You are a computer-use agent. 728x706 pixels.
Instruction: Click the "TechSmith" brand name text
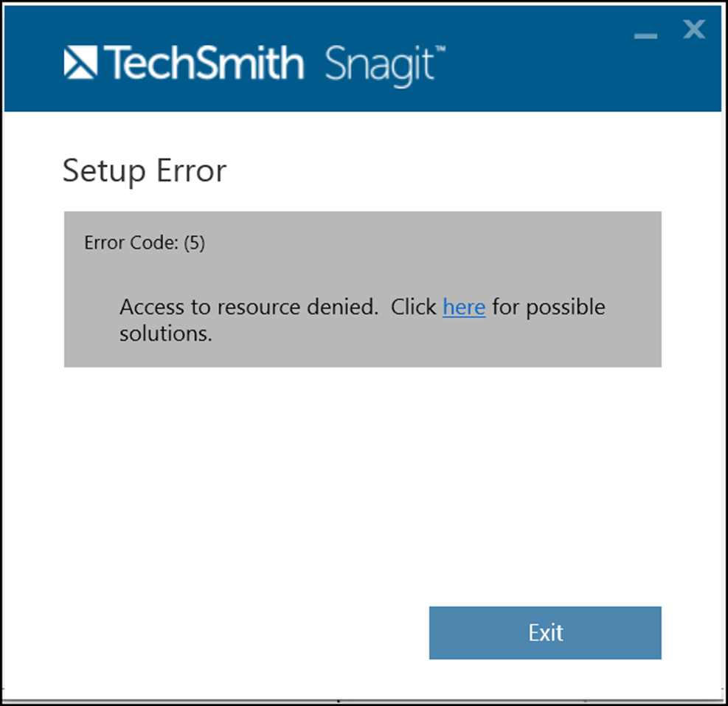[204, 63]
